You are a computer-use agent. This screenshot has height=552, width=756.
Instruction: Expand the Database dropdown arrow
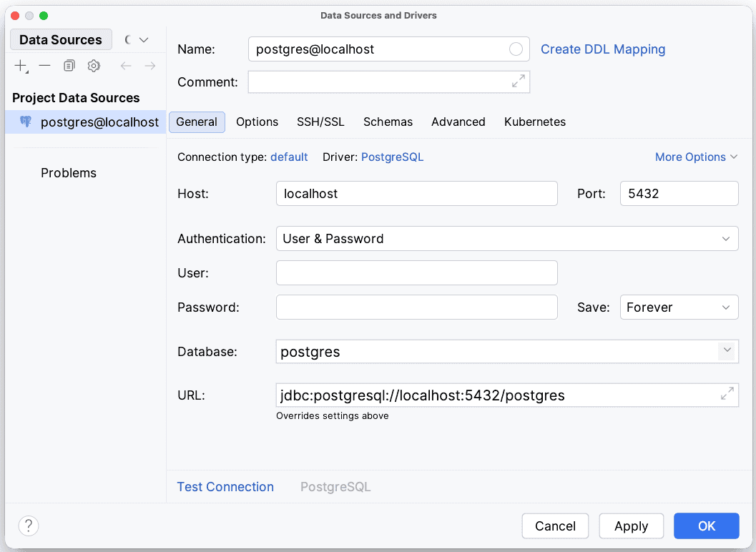click(727, 351)
